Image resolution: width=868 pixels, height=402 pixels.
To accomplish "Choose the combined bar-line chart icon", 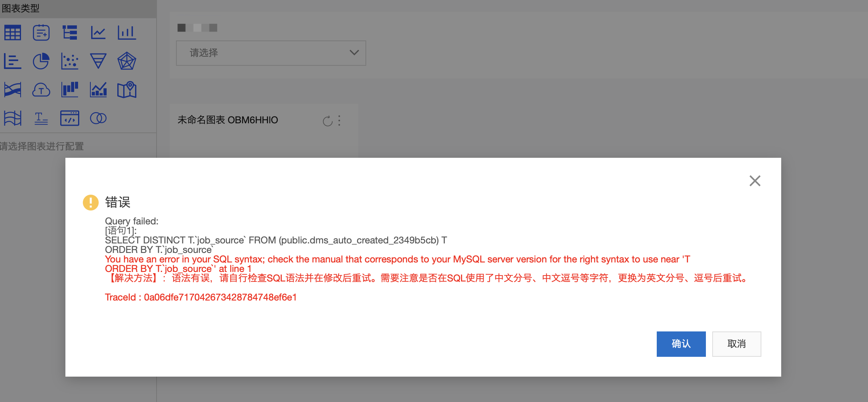I will coord(98,90).
